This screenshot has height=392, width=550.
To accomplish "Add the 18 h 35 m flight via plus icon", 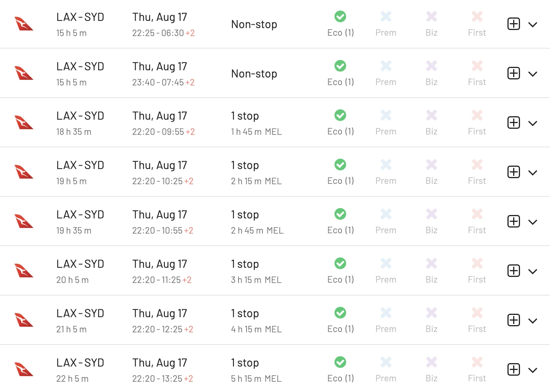I will point(514,123).
